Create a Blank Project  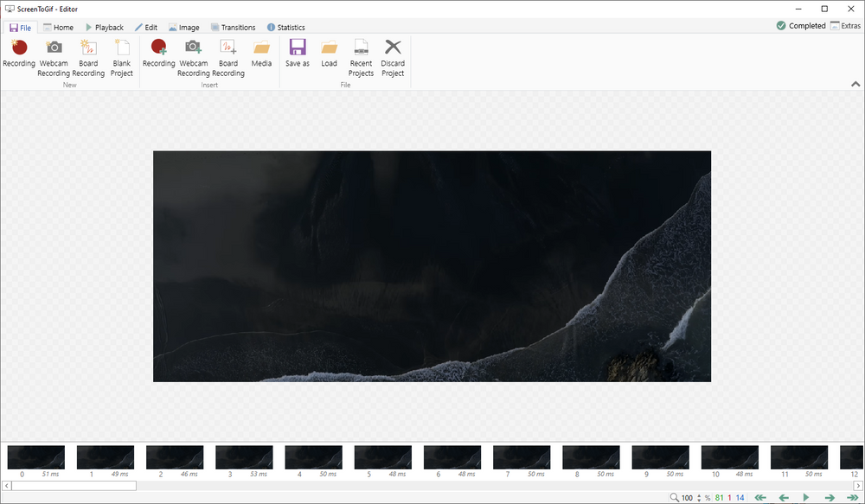[x=121, y=58]
